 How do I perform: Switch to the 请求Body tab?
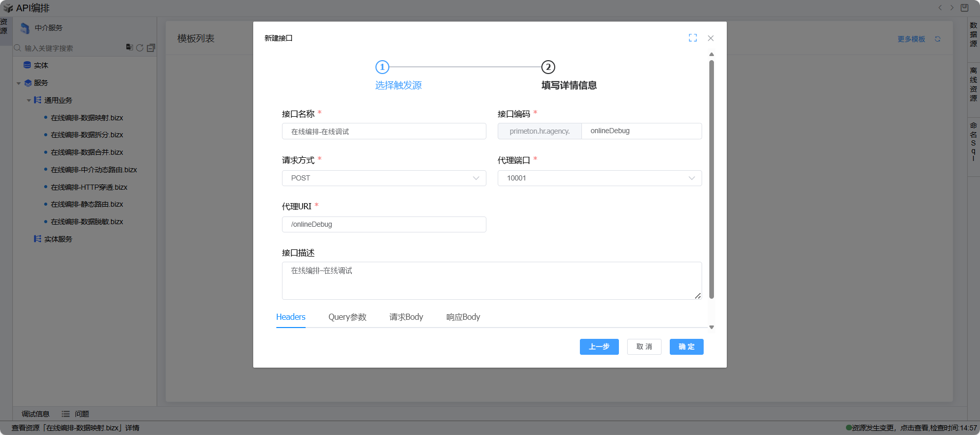pyautogui.click(x=406, y=317)
